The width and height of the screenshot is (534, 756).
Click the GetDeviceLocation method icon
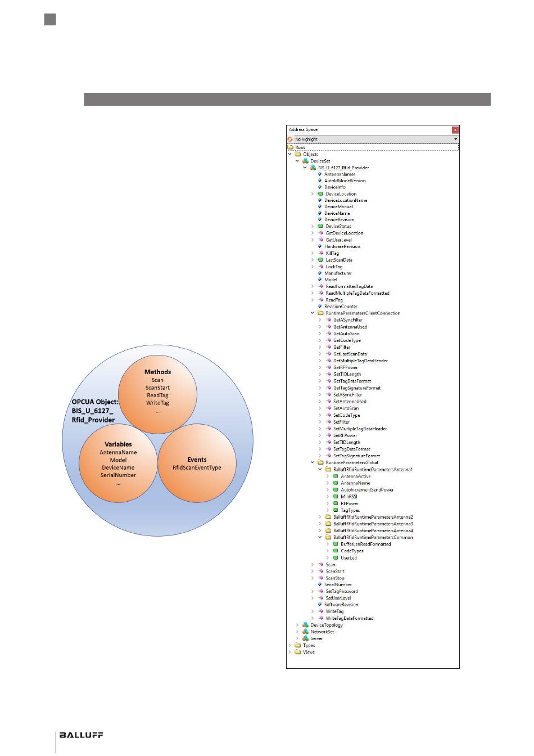click(320, 233)
